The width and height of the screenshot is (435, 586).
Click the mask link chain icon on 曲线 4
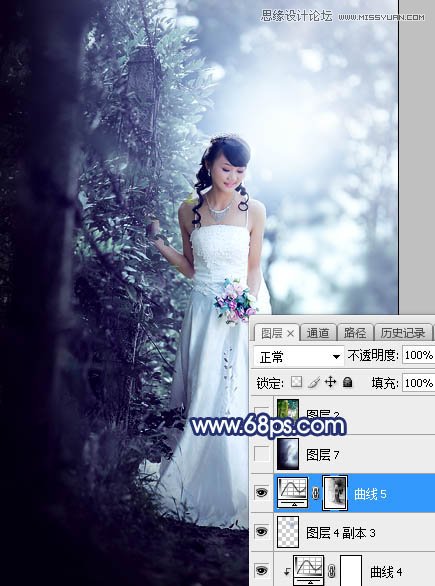[331, 571]
